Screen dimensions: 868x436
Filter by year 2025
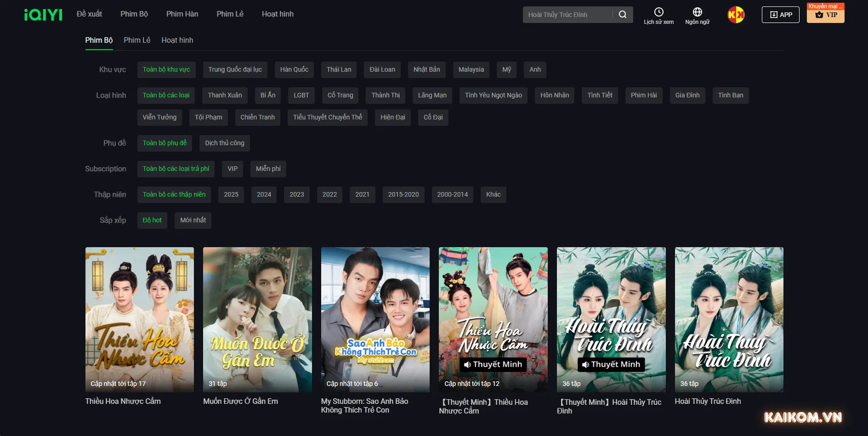(231, 195)
